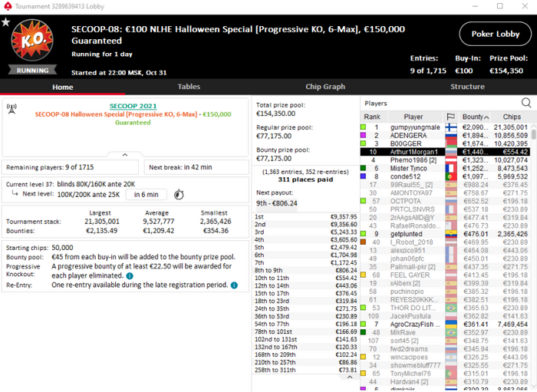Viewport: 537px width, 392px height.
Task: Sort players by Bounty column
Action: tap(473, 117)
